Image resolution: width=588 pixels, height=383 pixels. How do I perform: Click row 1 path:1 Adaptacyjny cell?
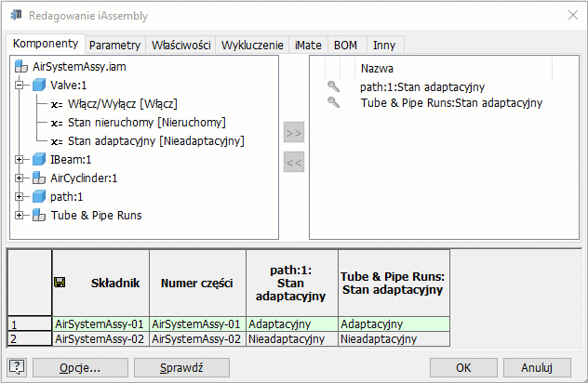(x=292, y=324)
